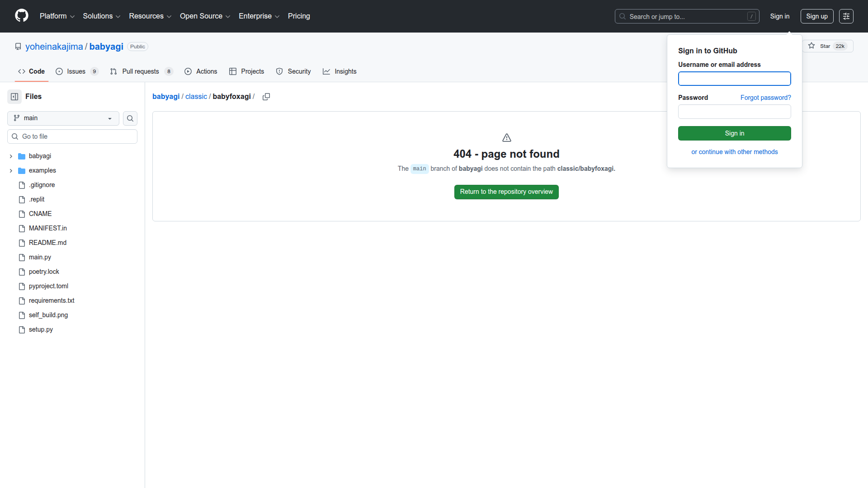Copy the babyfoxagi path with copy icon

(266, 96)
